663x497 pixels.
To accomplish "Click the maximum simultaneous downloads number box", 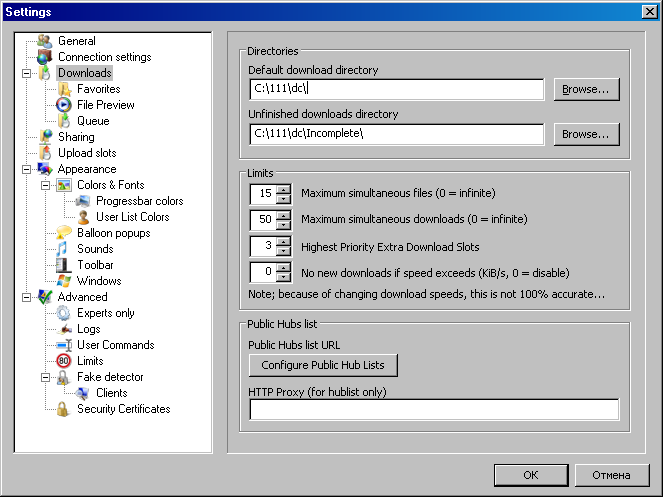I will 263,220.
